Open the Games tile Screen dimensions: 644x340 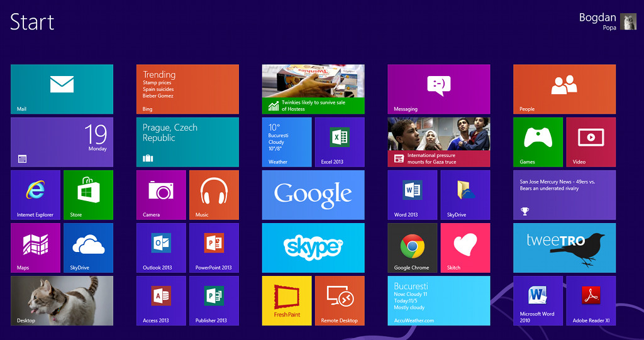[538, 142]
